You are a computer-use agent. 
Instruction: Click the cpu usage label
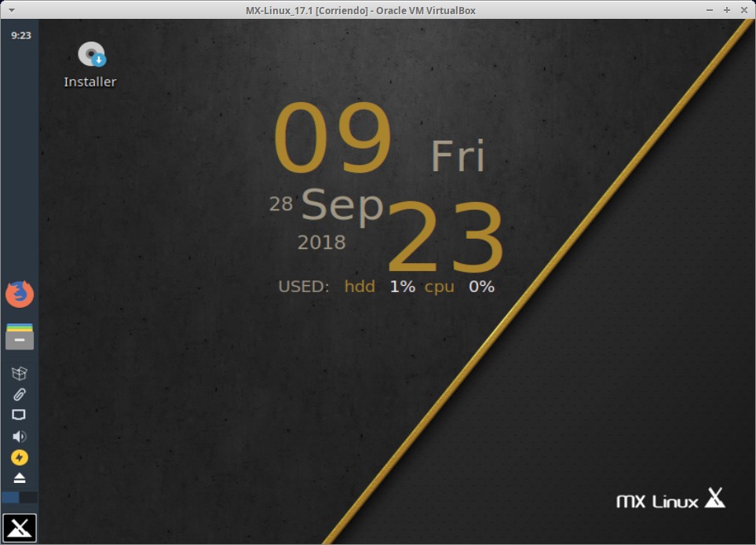point(439,287)
